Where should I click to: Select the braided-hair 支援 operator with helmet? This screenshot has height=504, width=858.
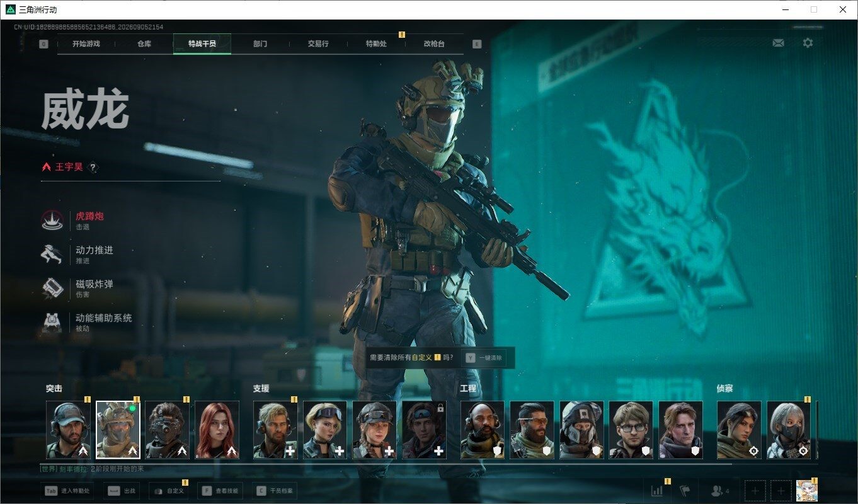pyautogui.click(x=375, y=430)
